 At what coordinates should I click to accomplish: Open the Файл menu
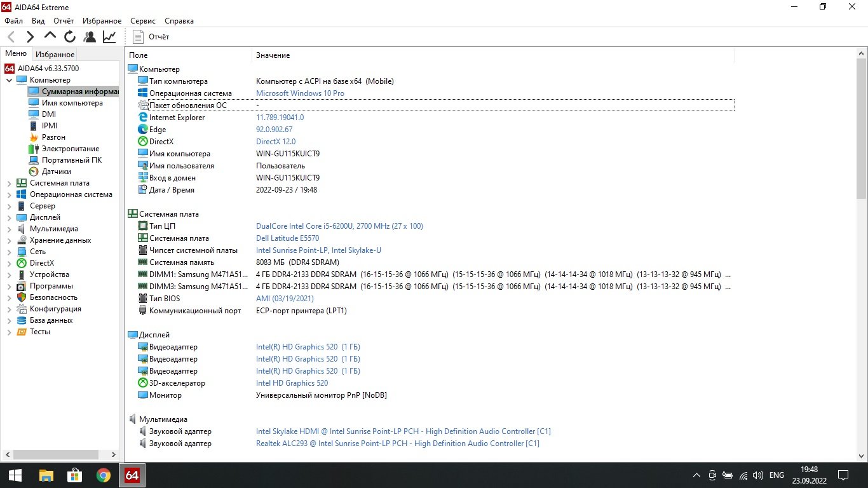pos(13,21)
